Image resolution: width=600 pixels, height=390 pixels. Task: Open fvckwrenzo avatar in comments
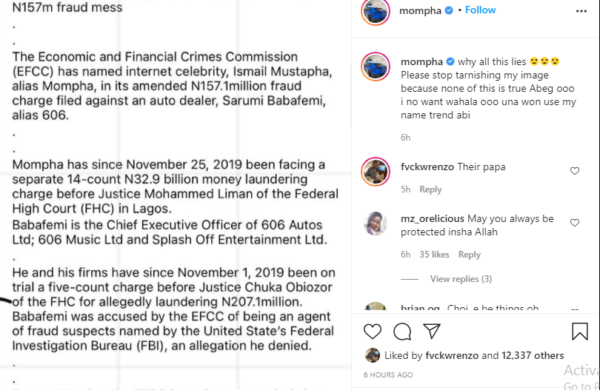375,171
